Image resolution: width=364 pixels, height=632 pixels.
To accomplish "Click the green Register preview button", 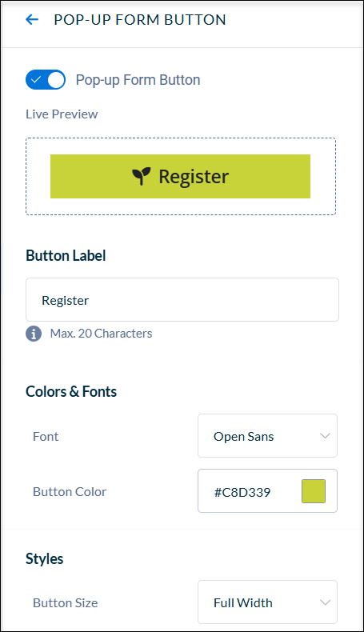I will coord(180,176).
